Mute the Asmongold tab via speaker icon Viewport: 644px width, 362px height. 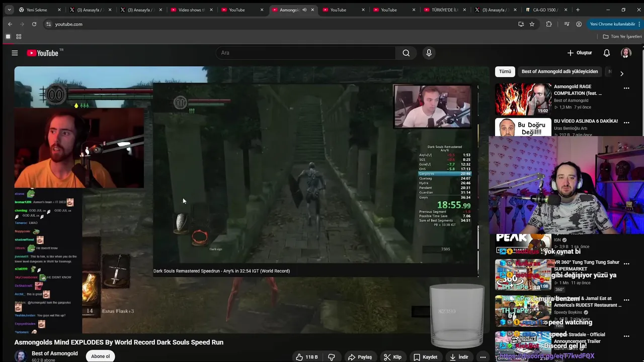pos(304,10)
